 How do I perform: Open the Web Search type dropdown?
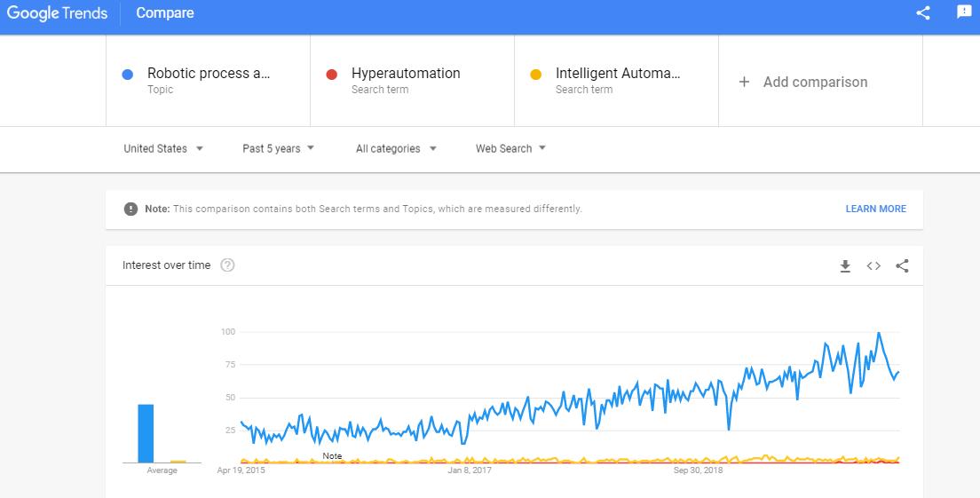pos(510,148)
